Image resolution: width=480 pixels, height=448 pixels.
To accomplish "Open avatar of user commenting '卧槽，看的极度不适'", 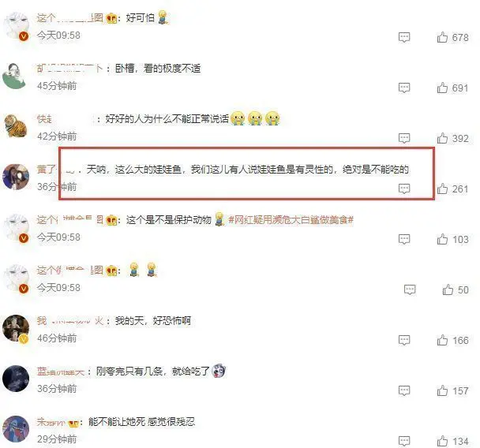I will 15,76.
